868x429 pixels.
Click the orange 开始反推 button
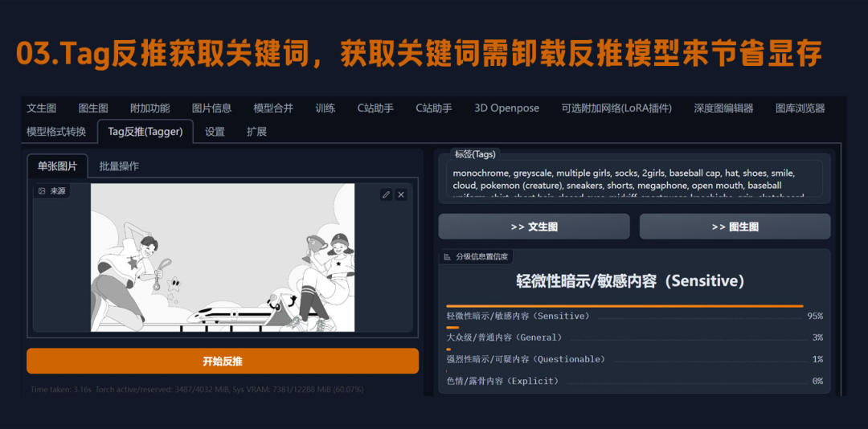pos(223,361)
